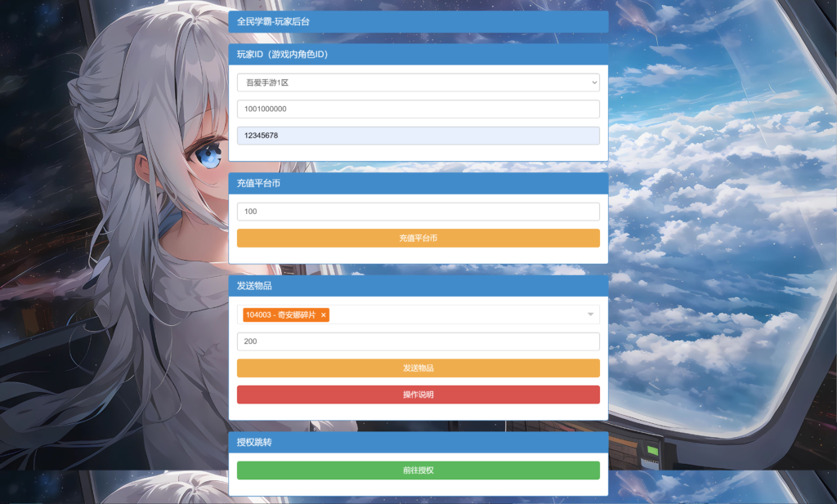Click the chevron on the server select box

594,83
